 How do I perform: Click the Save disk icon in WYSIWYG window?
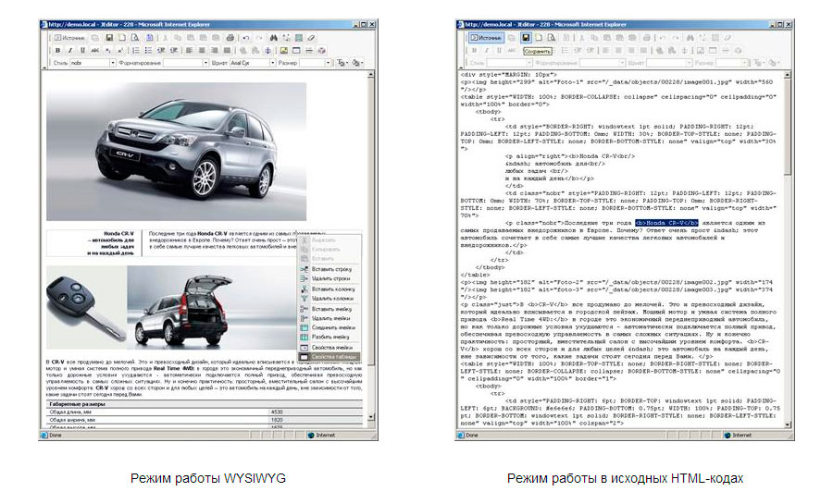109,38
